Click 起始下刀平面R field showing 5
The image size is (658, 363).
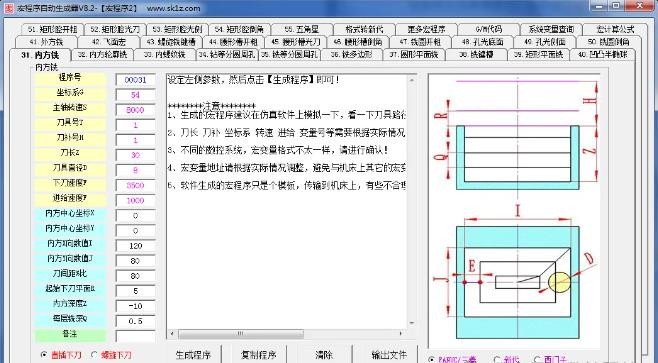coord(136,291)
